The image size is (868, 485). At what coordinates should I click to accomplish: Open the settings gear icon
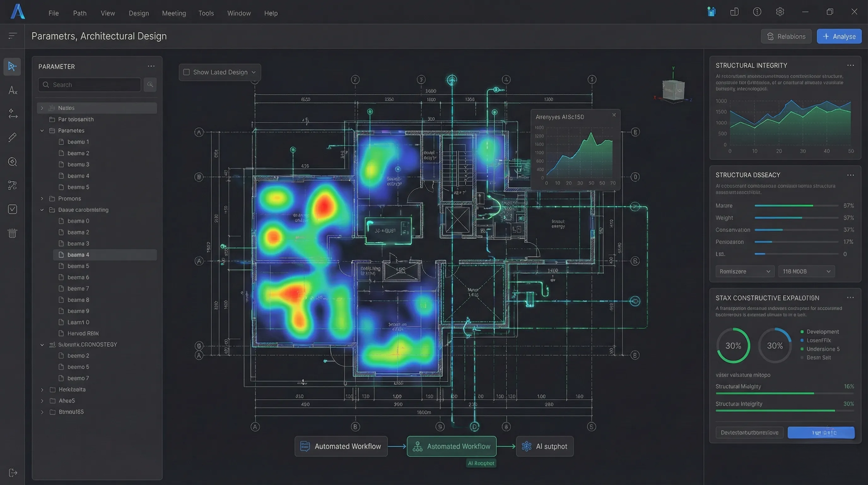[x=780, y=12]
